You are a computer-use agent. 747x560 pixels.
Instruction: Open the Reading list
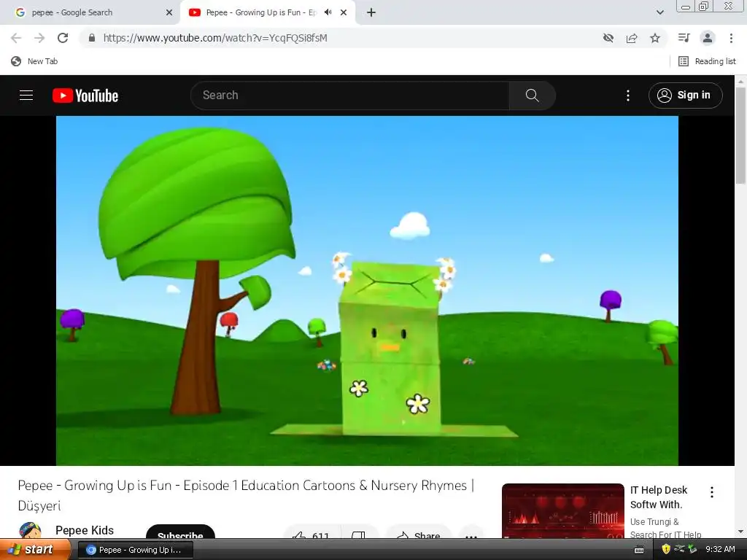click(707, 61)
